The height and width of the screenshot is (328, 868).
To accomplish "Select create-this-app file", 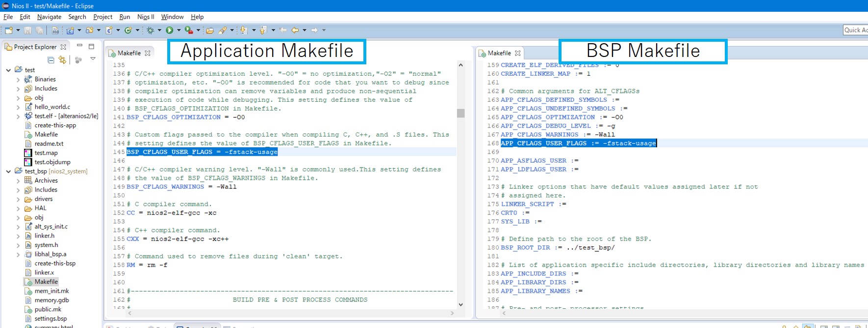I will point(51,125).
